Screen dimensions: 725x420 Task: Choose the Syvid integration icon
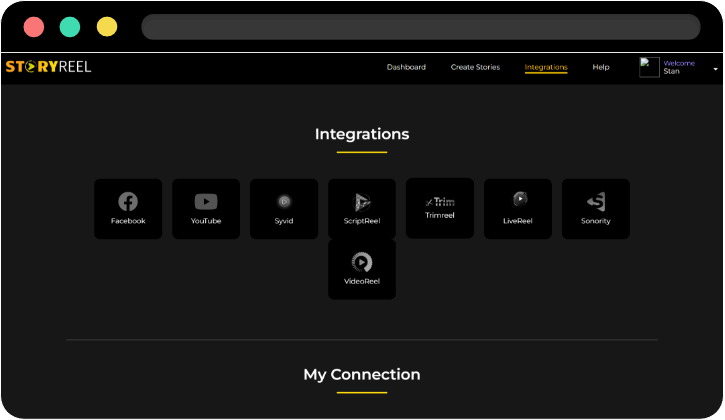[x=284, y=202]
